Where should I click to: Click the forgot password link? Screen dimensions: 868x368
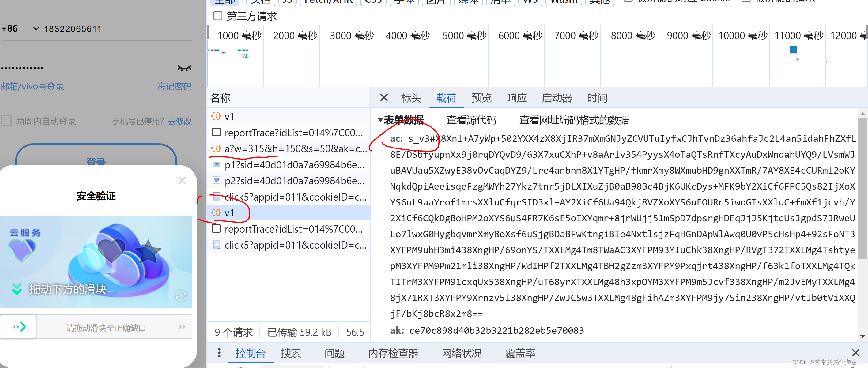pos(174,87)
